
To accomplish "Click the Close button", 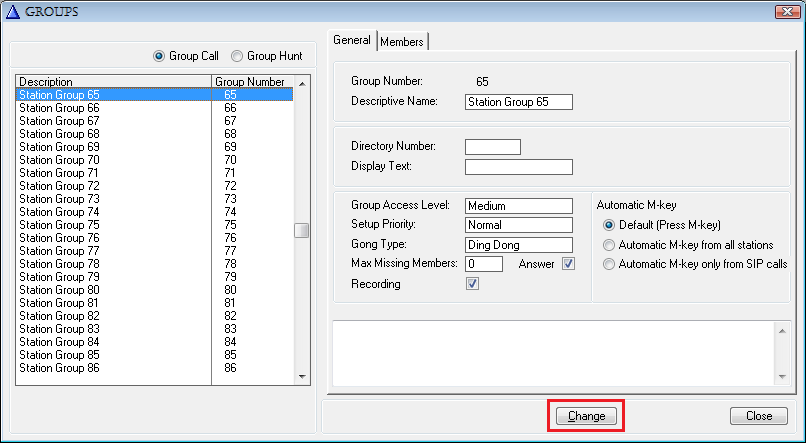I will point(759,416).
